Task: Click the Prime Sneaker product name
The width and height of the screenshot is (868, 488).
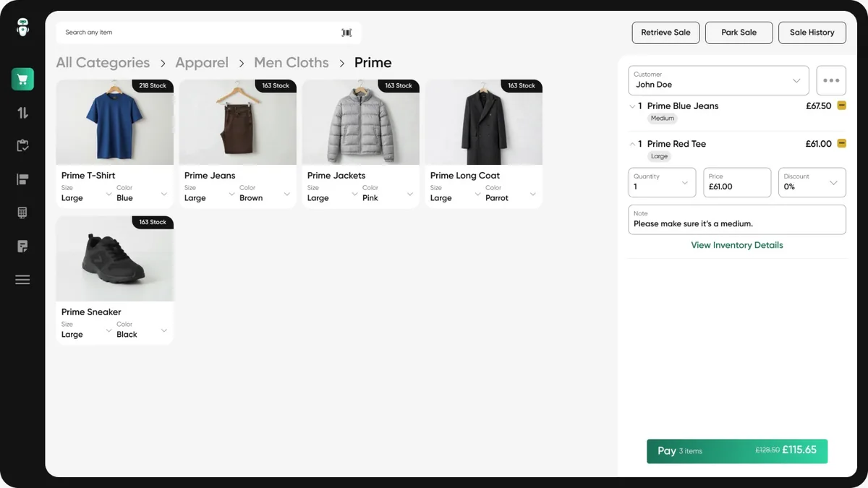Action: point(91,312)
